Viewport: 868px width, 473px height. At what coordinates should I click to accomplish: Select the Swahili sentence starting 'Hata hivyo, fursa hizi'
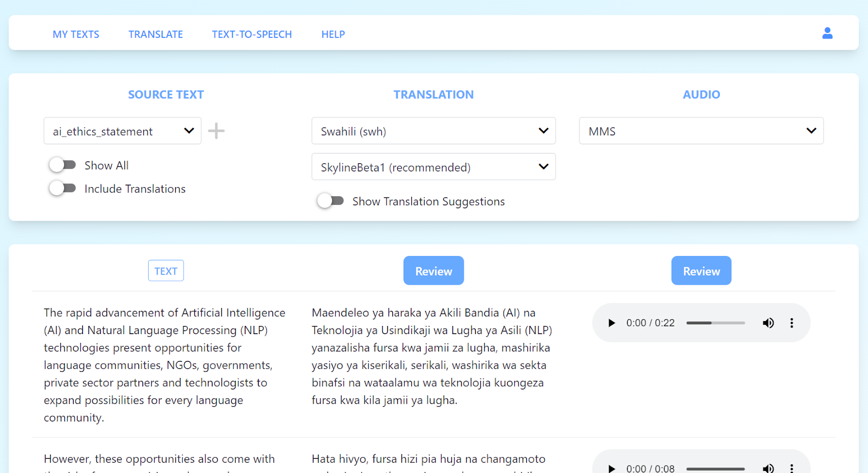[429, 459]
